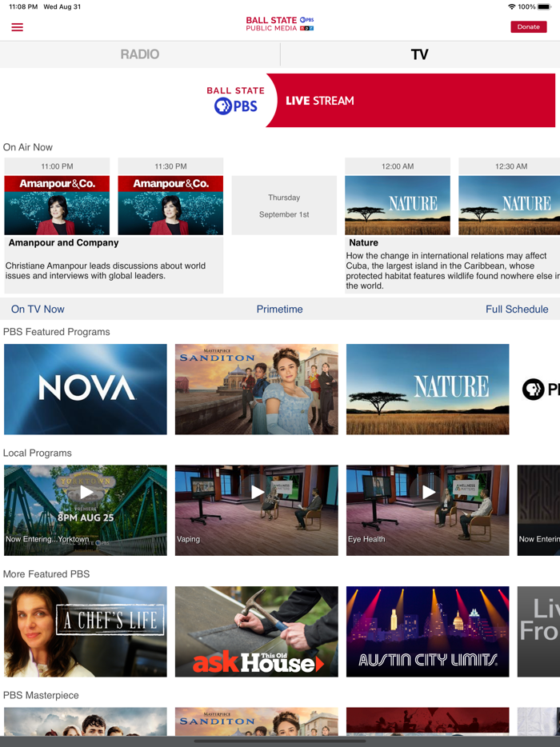Screen dimensions: 560x747
Task: Click the 'Eye Health' caption label
Action: tap(366, 539)
